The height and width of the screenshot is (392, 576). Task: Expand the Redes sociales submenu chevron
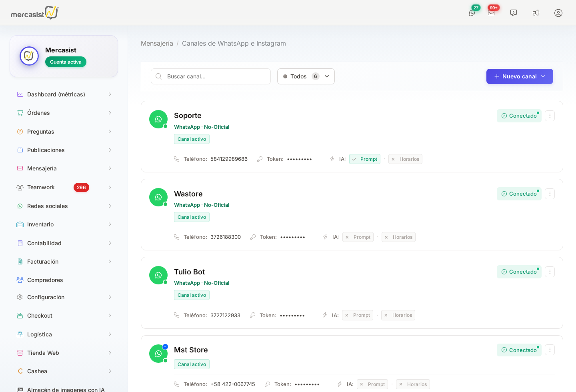pos(110,206)
